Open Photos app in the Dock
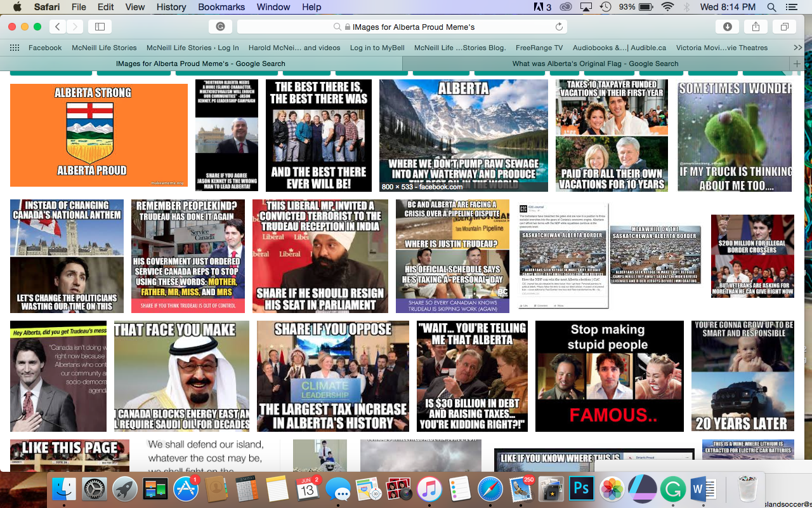The width and height of the screenshot is (812, 508). click(612, 489)
